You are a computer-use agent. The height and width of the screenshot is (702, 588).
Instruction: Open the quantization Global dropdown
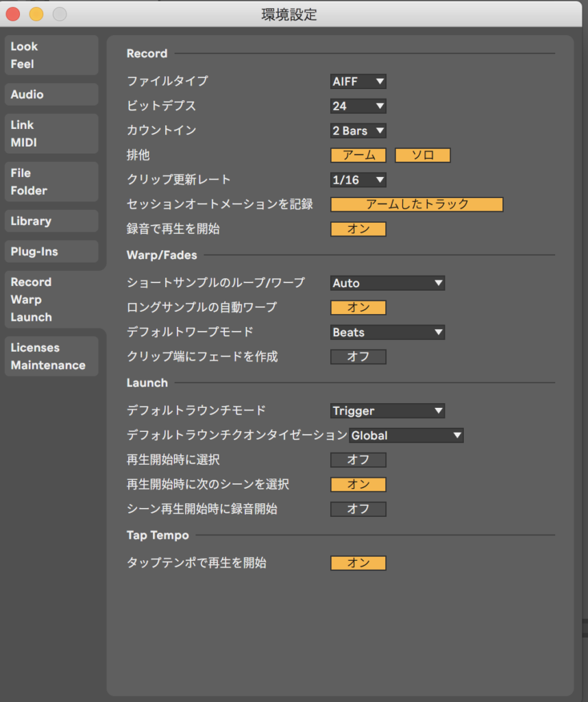406,435
